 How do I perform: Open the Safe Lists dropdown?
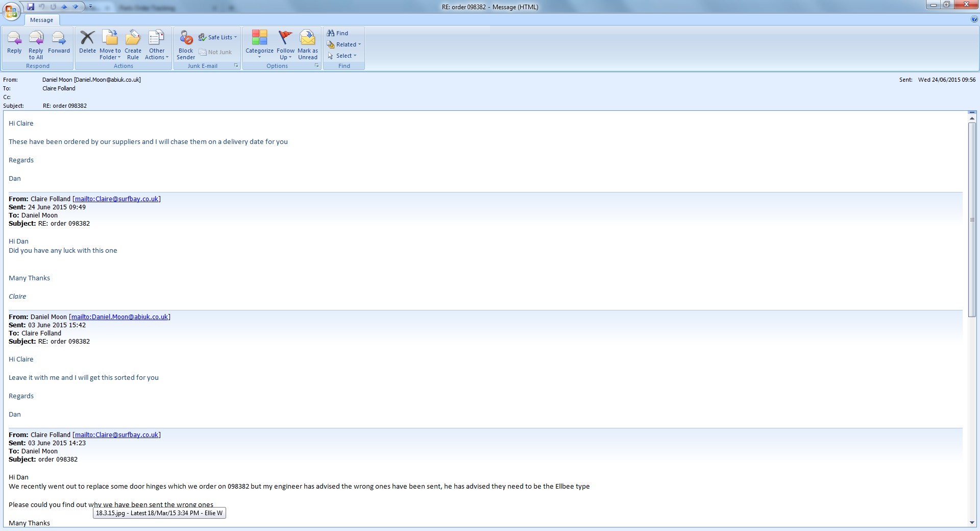218,37
